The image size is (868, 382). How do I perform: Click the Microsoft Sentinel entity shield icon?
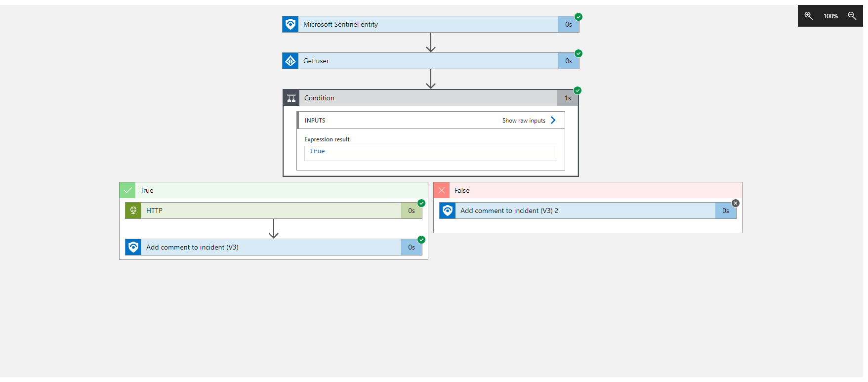(x=290, y=24)
